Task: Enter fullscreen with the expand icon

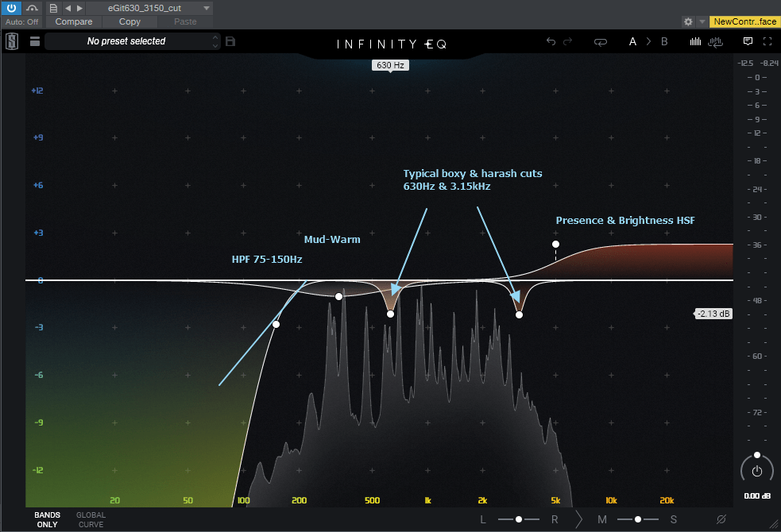Action: [x=767, y=41]
